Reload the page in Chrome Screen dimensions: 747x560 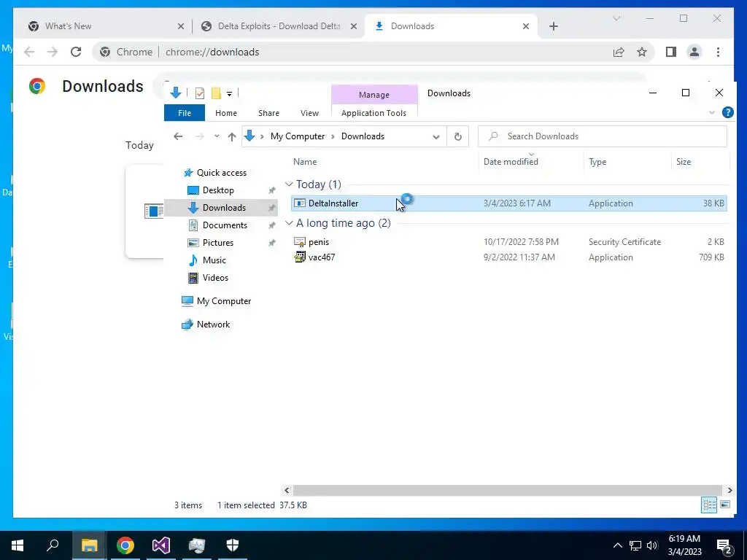pyautogui.click(x=76, y=52)
